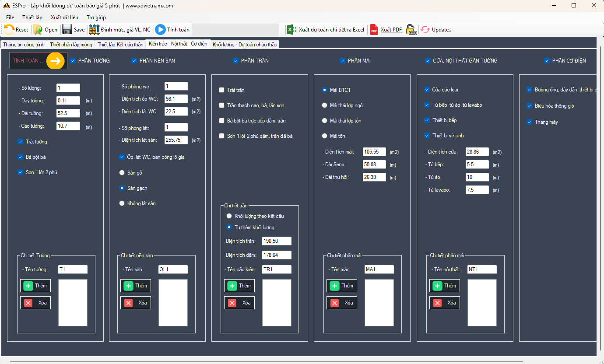This screenshot has width=604, height=364.
Task: Switch to Khối lượng - Dự toán chào thầu tab
Action: click(x=245, y=45)
